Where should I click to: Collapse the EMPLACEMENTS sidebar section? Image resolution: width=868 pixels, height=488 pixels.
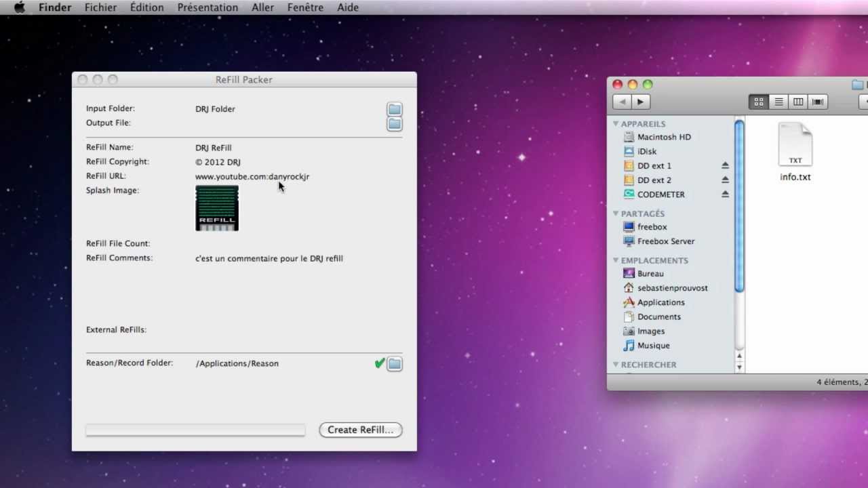(616, 260)
